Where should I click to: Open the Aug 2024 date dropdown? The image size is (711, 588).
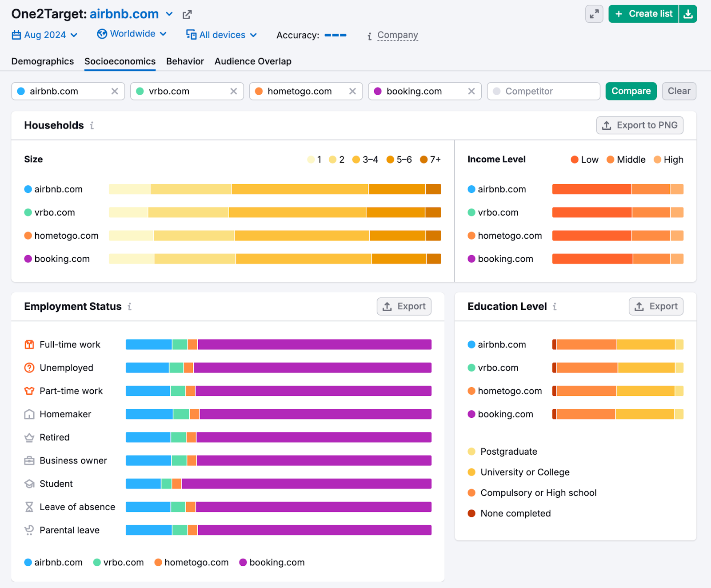(x=45, y=35)
